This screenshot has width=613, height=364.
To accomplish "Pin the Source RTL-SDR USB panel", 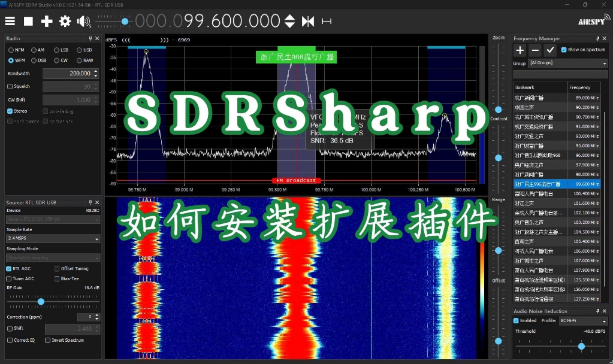I will tap(90, 202).
